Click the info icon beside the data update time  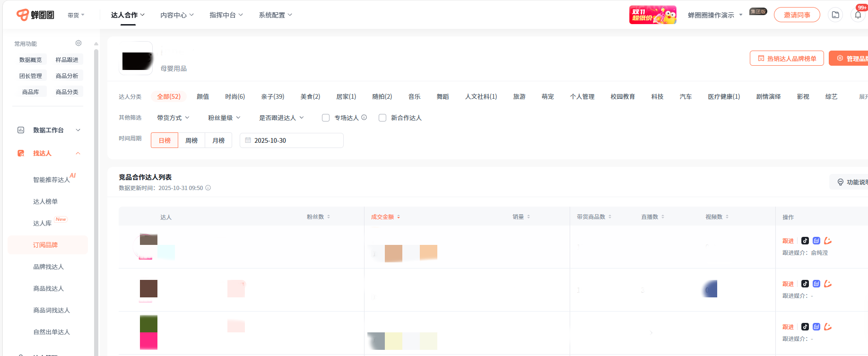pyautogui.click(x=208, y=188)
